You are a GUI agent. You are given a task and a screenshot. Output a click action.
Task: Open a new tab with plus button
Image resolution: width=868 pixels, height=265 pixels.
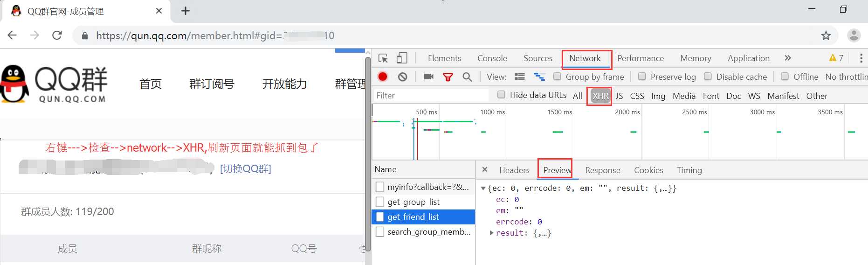tap(186, 11)
